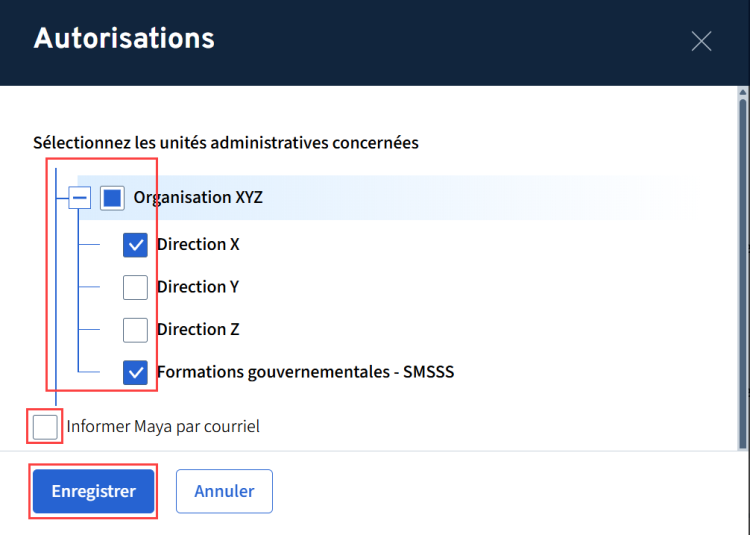Uncheck Formations gouvernementales - SMSSS checkbox

(x=135, y=372)
